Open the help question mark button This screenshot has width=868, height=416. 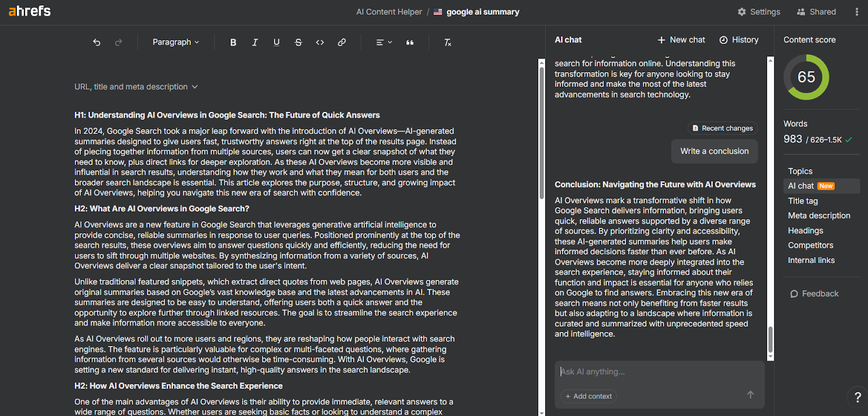pos(858,398)
